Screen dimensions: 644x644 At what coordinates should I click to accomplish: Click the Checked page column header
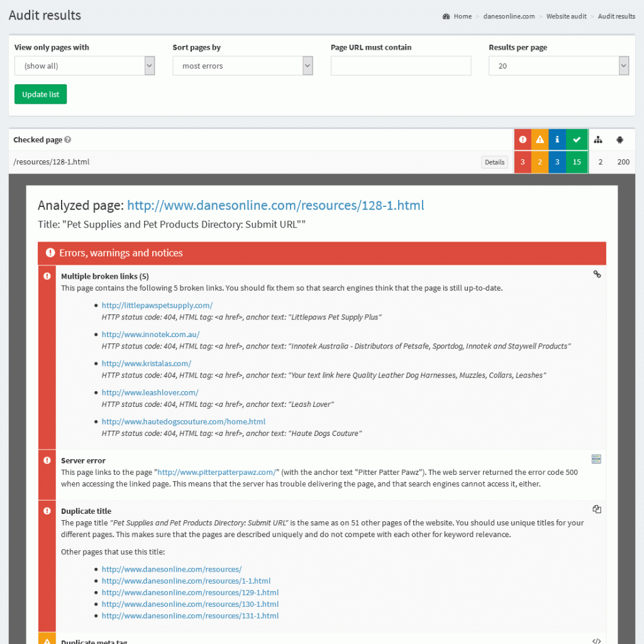pos(38,140)
